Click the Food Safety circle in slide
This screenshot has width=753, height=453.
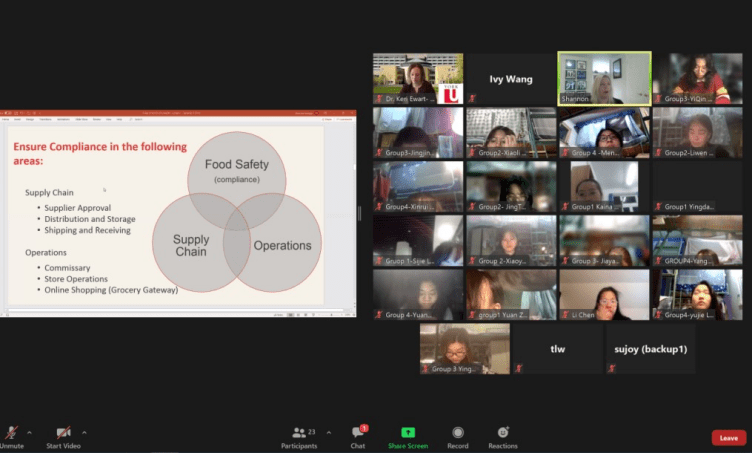click(237, 170)
